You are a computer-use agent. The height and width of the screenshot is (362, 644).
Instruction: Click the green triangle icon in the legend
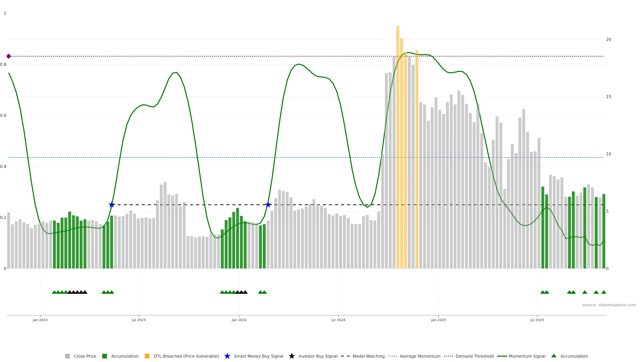coord(554,356)
